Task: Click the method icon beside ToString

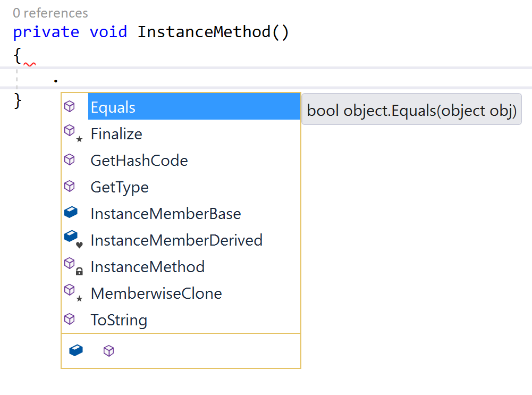Action: coord(70,319)
